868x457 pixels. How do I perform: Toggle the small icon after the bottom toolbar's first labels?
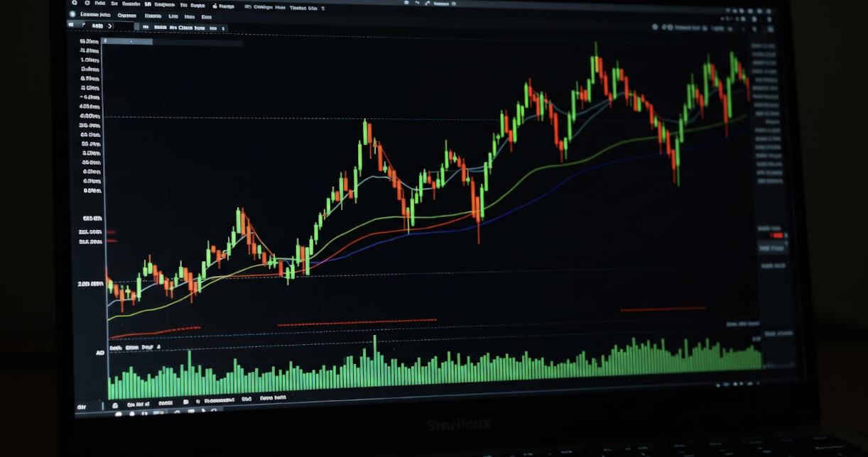186,402
